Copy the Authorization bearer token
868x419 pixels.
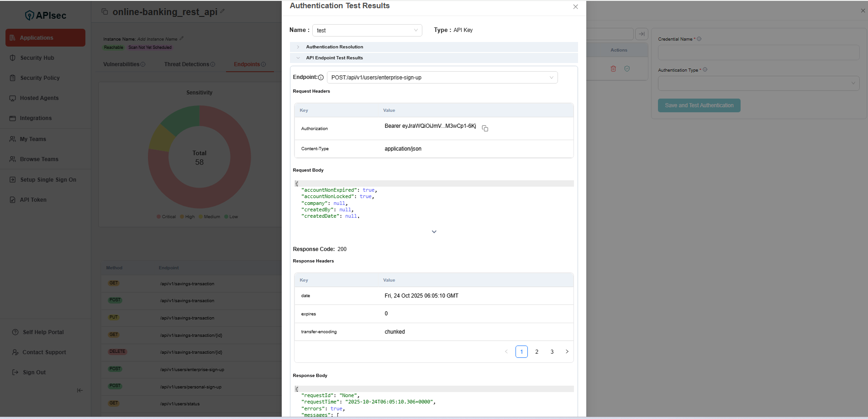[x=485, y=129]
